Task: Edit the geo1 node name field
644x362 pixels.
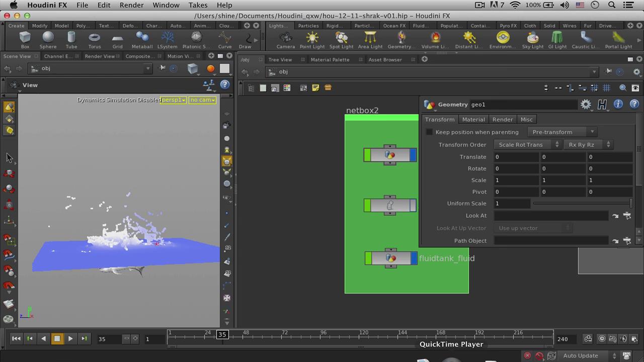Action: coord(523,105)
